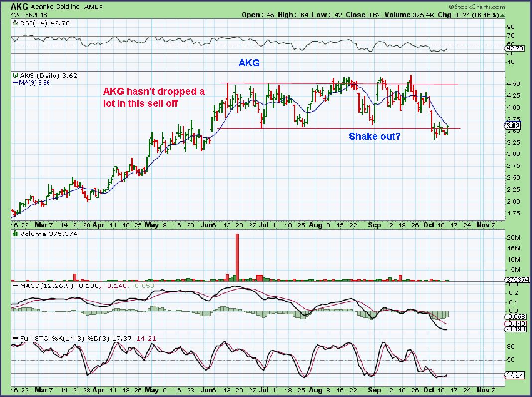Click the chart date 12-Oct-2016
This screenshot has width=532, height=397.
pyautogui.click(x=29, y=15)
